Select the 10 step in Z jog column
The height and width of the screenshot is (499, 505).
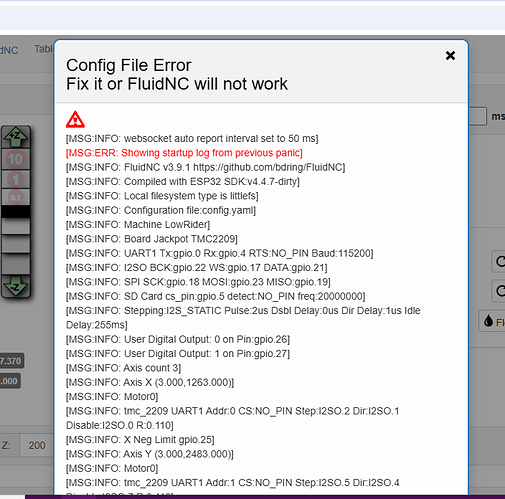pyautogui.click(x=16, y=159)
